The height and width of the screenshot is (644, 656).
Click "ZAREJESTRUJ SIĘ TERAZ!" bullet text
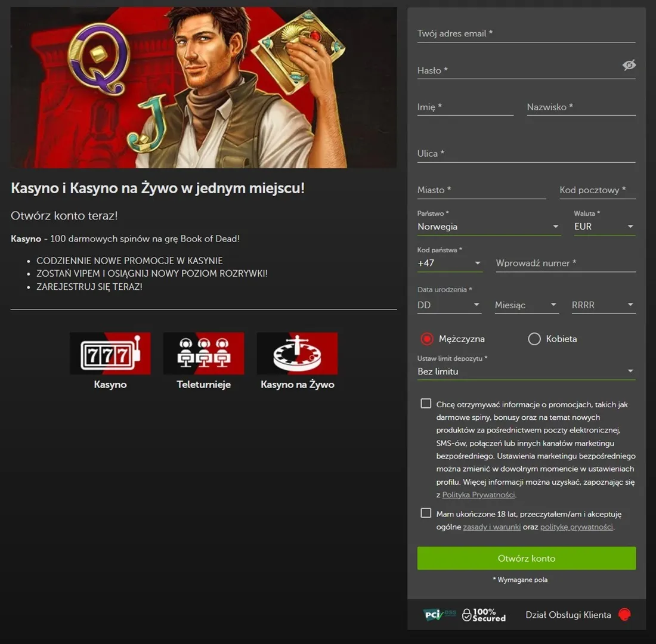tap(89, 287)
